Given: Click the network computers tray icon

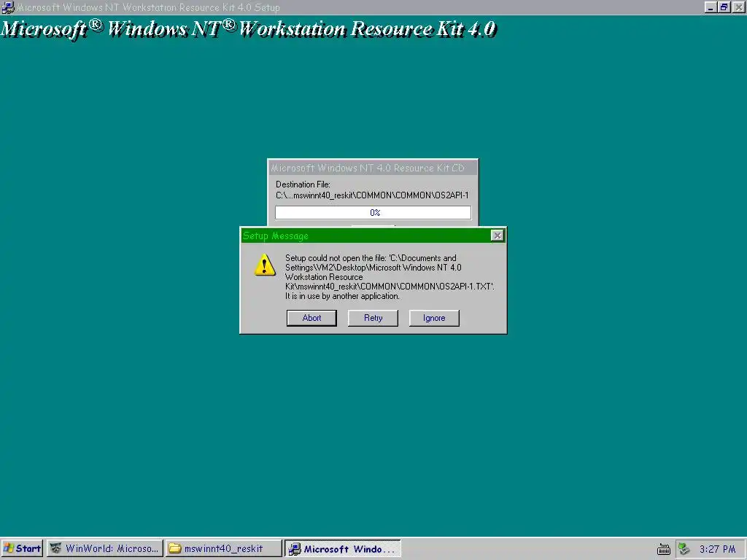Looking at the screenshot, I should pos(684,549).
